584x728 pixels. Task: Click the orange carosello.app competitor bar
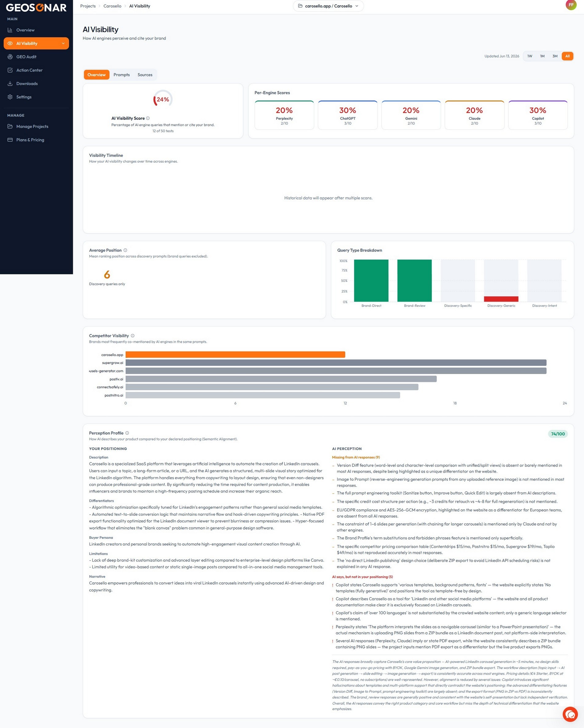(235, 354)
